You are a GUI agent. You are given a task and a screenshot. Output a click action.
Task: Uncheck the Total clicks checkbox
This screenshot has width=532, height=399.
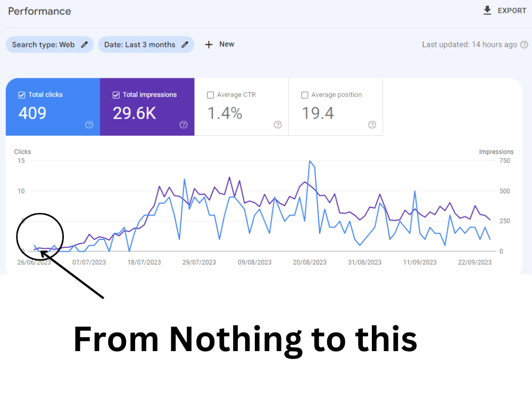22,95
